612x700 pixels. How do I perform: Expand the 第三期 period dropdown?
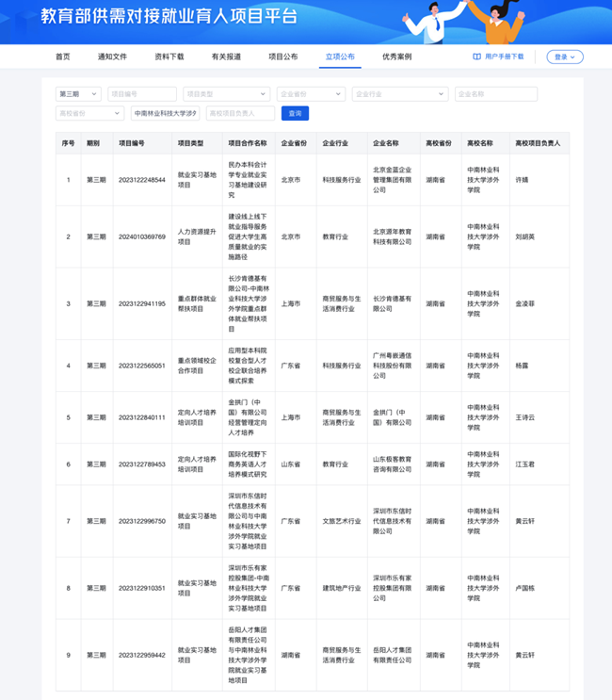[x=79, y=94]
